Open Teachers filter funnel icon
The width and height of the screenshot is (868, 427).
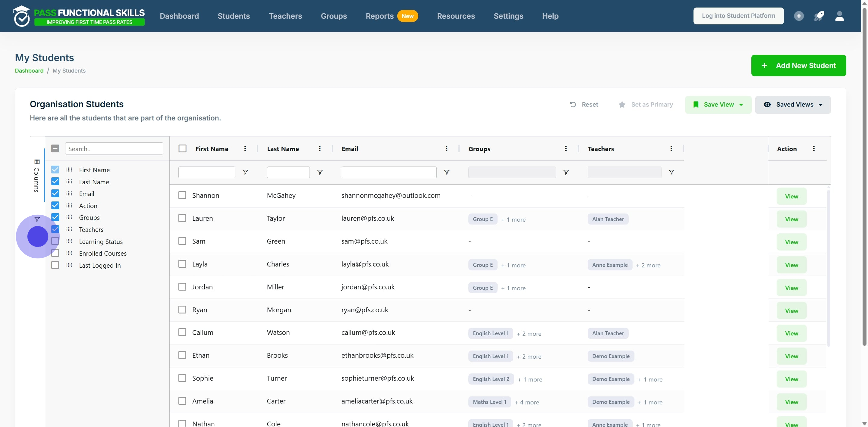pyautogui.click(x=671, y=172)
